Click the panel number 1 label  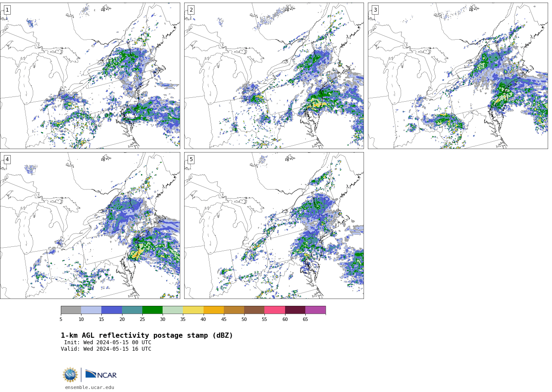[x=7, y=10]
